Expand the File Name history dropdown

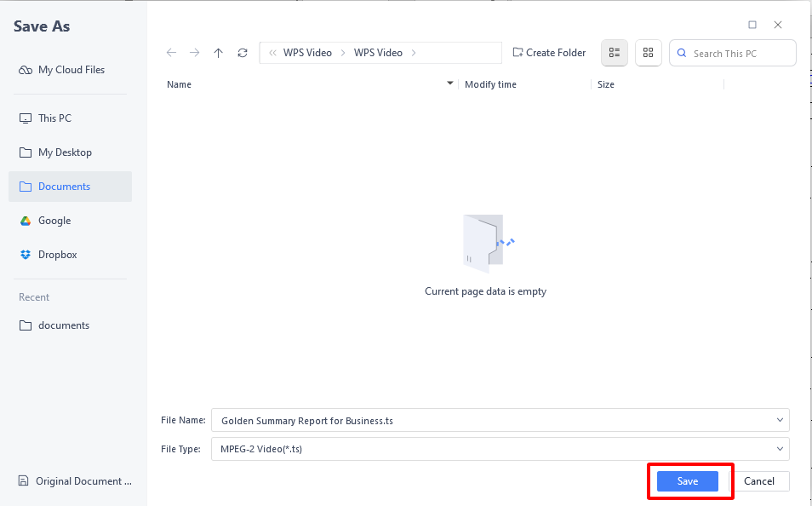click(779, 420)
